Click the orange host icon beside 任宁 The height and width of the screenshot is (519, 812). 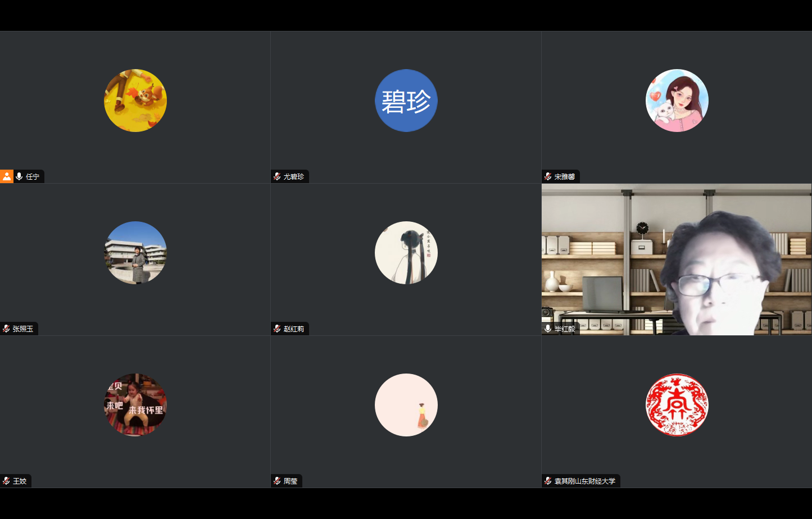point(6,176)
